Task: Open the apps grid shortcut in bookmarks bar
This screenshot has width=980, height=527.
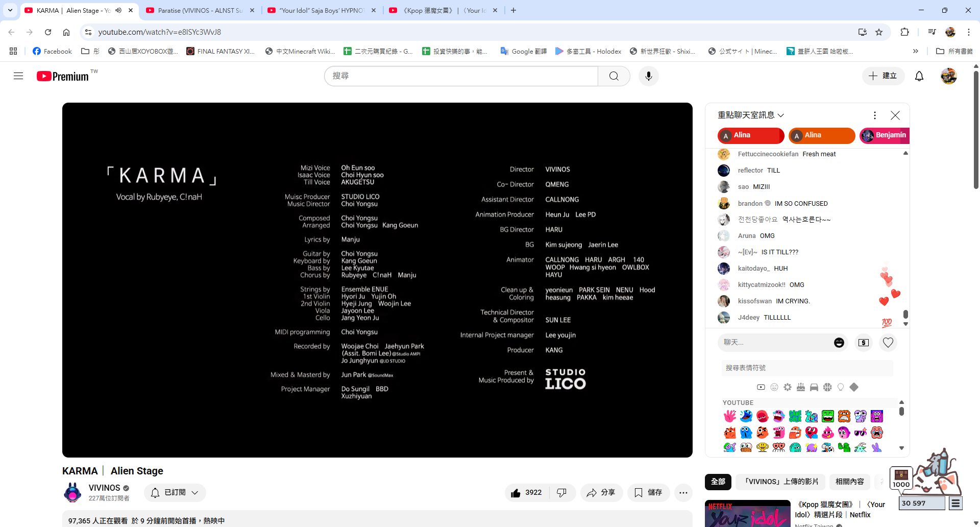Action: (13, 51)
